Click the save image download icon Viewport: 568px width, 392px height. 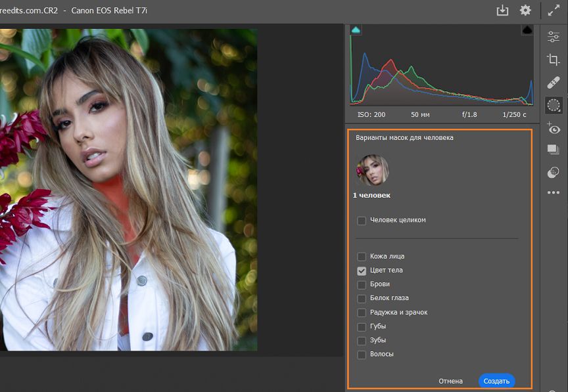tap(502, 11)
